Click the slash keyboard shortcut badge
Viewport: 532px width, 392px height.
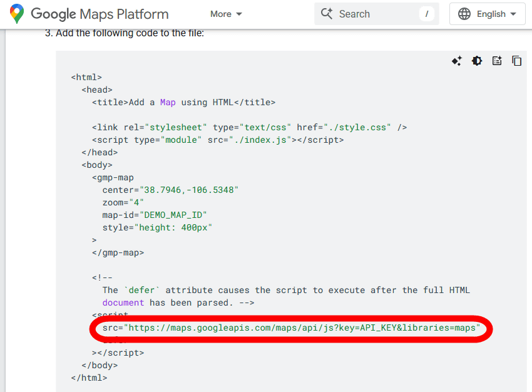point(426,14)
